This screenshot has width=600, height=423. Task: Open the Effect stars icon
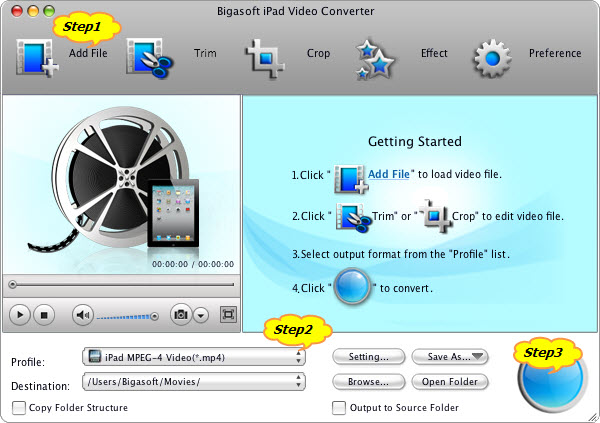[x=374, y=59]
